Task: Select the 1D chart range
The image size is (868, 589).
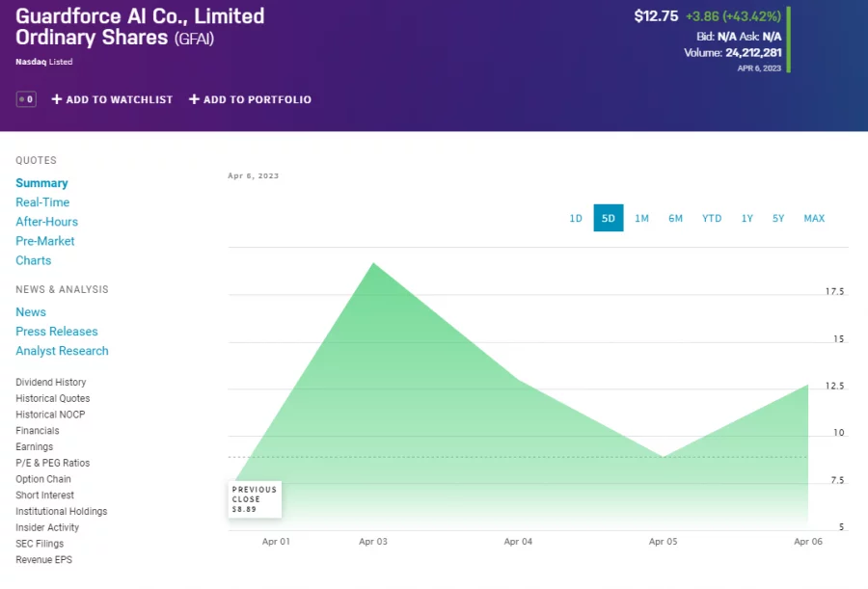Action: coord(576,219)
